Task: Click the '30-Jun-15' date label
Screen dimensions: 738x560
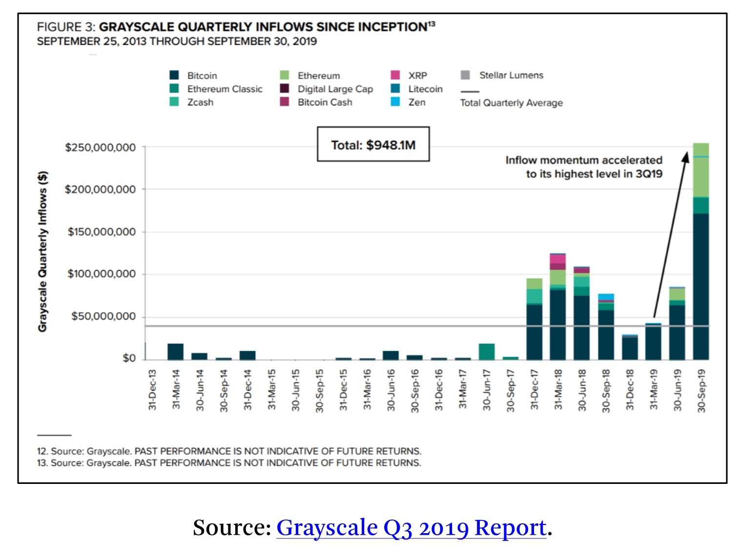Action: pyautogui.click(x=296, y=390)
